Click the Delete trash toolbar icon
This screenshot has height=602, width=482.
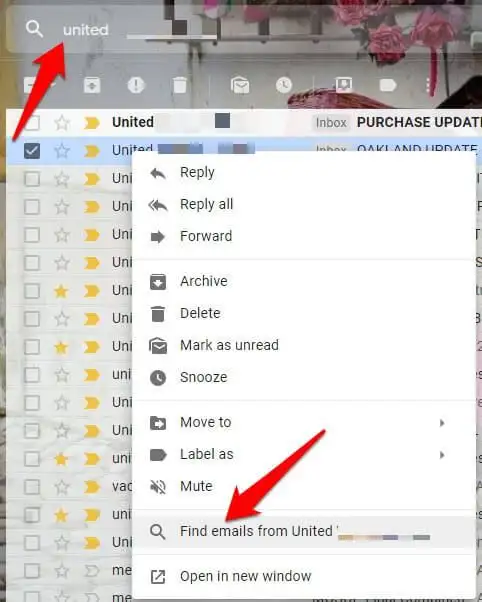[x=180, y=85]
